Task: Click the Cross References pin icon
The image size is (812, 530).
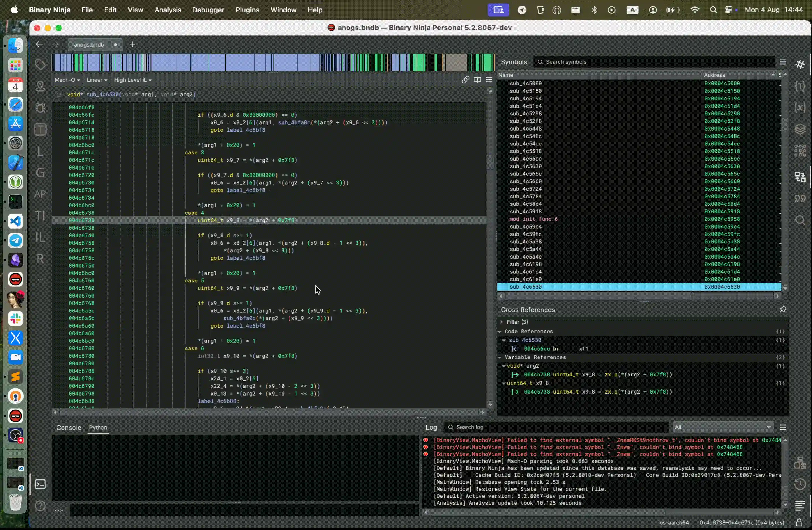Action: click(783, 309)
